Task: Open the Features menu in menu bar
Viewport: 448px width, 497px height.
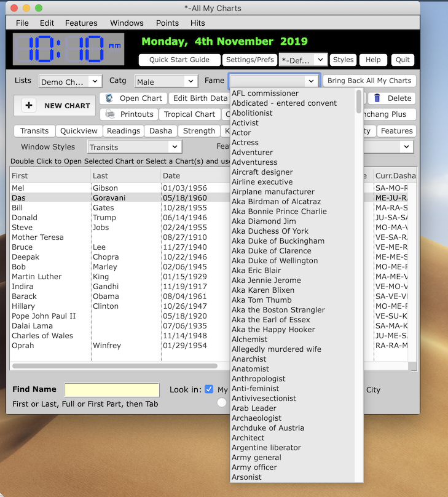Action: (81, 23)
